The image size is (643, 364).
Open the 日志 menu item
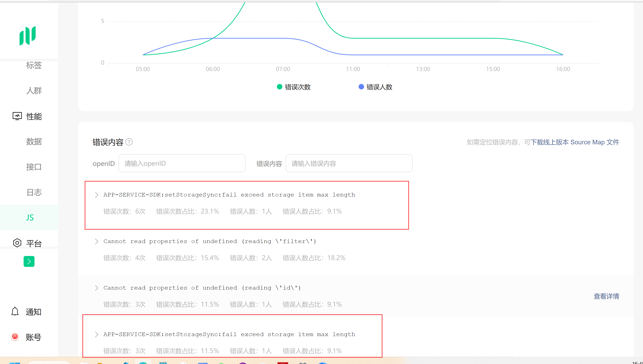(34, 192)
